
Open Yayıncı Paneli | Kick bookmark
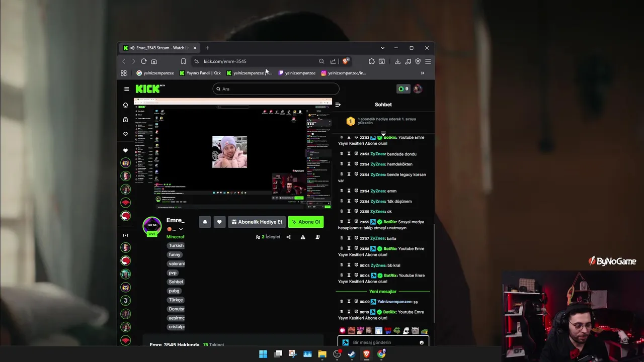(x=200, y=73)
